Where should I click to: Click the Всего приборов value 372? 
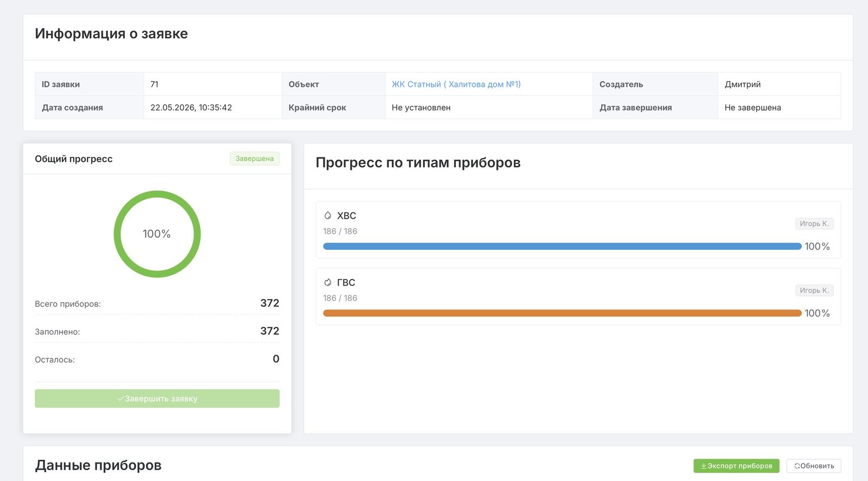pos(270,303)
